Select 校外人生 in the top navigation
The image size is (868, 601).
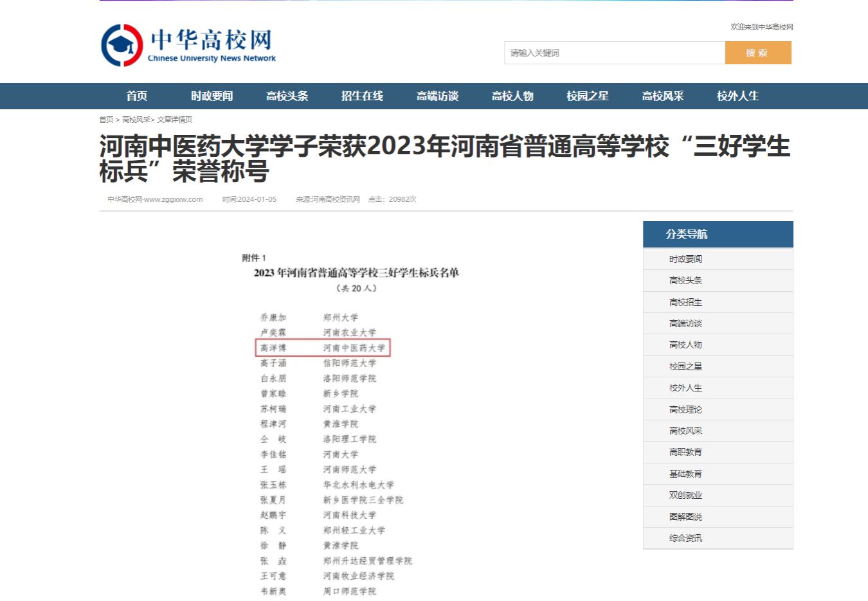(x=737, y=96)
